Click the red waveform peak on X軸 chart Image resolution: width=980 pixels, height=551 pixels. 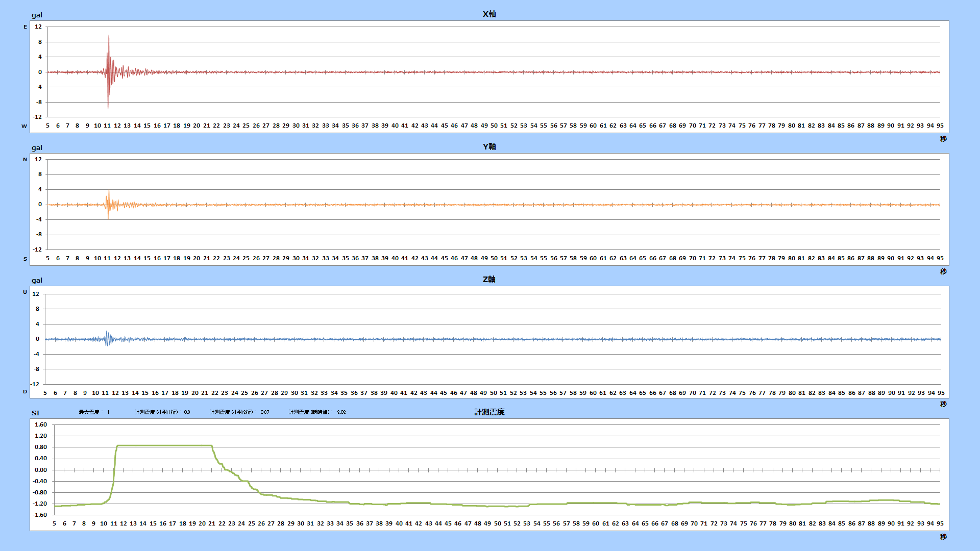click(109, 37)
